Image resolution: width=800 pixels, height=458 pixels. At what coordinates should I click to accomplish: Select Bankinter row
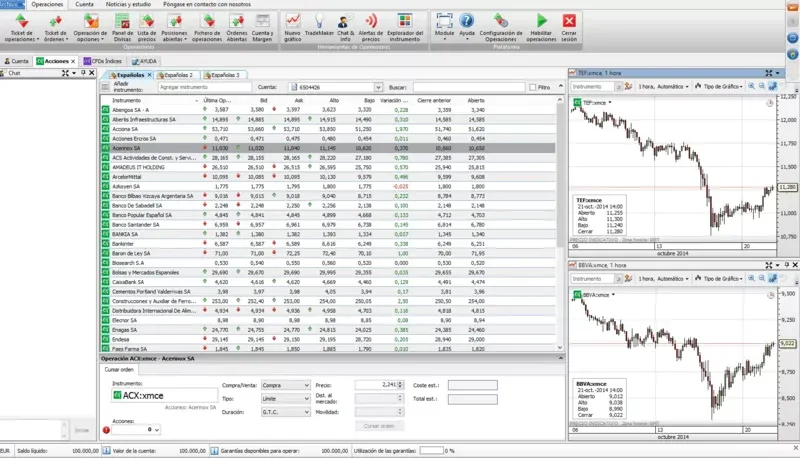tap(328, 244)
